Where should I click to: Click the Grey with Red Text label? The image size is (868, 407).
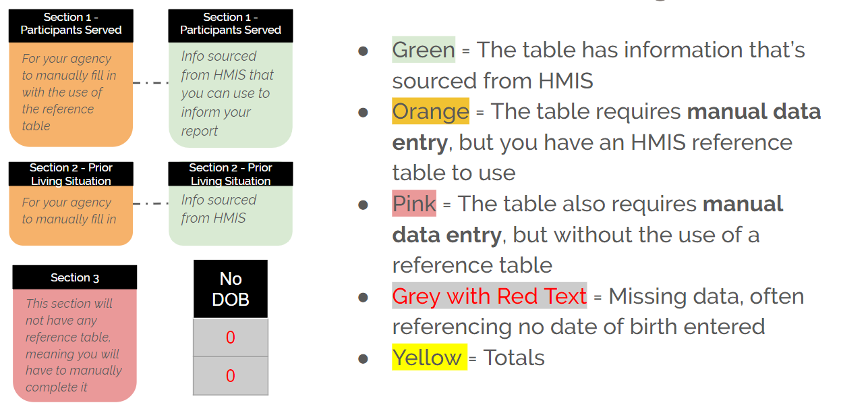click(x=489, y=296)
